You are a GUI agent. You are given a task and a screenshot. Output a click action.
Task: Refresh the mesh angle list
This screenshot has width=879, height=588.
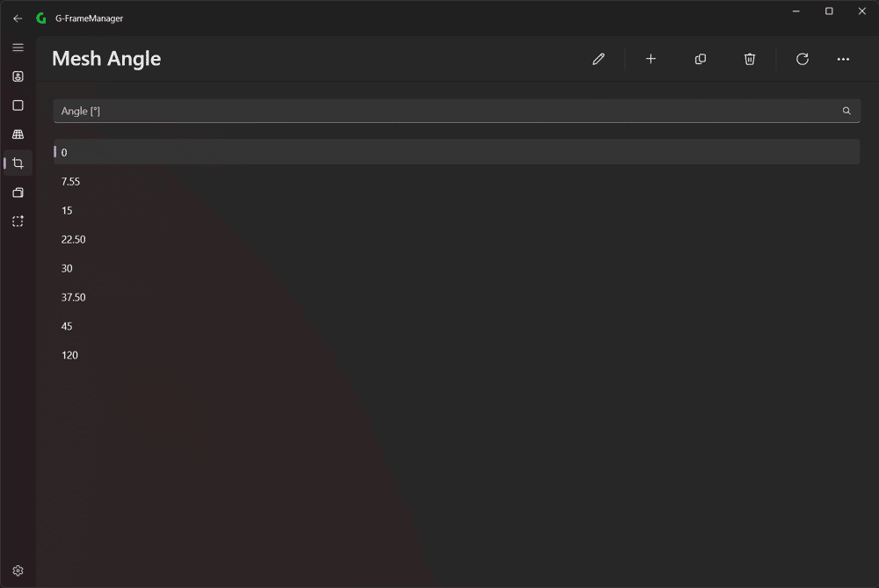[803, 59]
